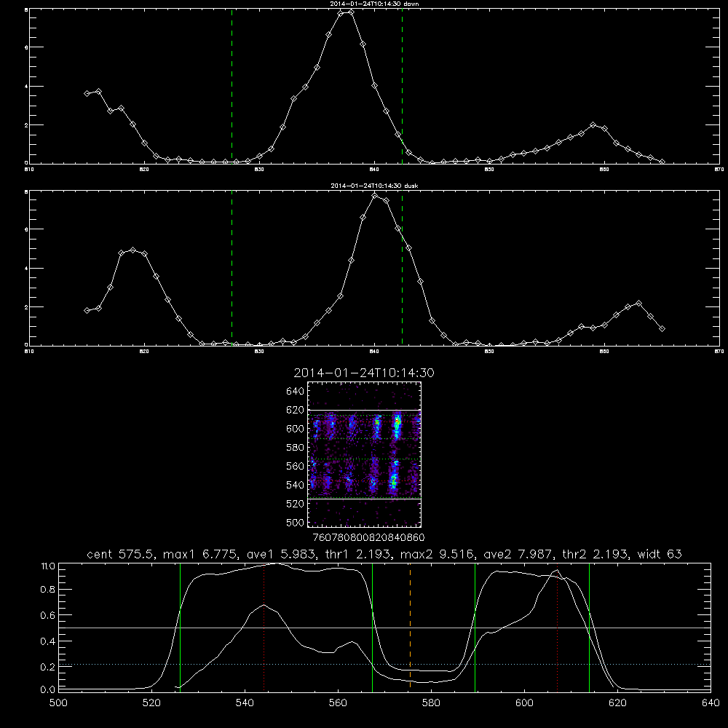Click the "520" y-axis label beside the spectral image
Image resolution: width=728 pixels, height=728 pixels.
pos(296,504)
